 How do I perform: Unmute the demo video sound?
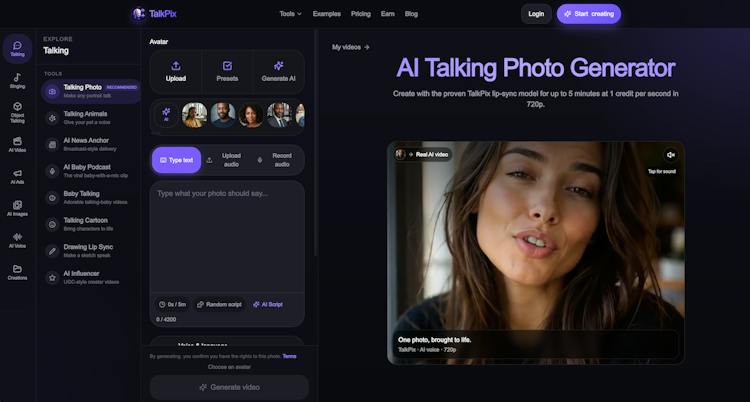click(x=671, y=155)
